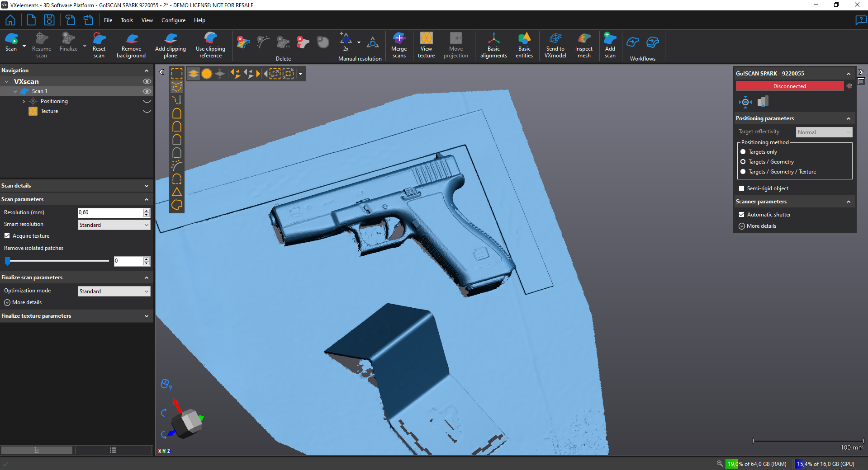This screenshot has height=470, width=868.
Task: Enable the Semi-rigid object checkbox
Action: 741,188
